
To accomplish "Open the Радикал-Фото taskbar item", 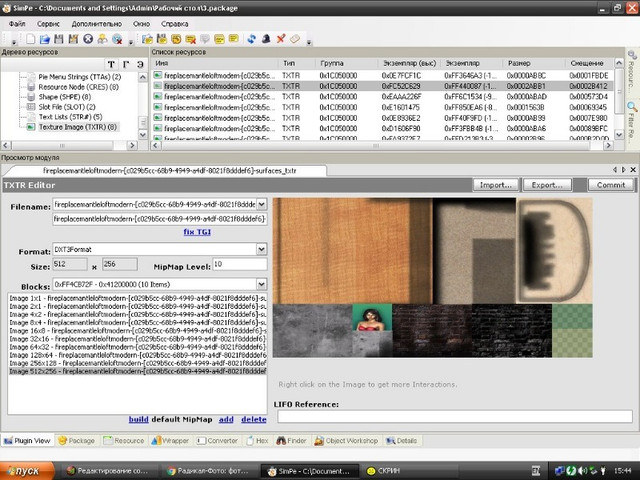I will click(x=211, y=471).
